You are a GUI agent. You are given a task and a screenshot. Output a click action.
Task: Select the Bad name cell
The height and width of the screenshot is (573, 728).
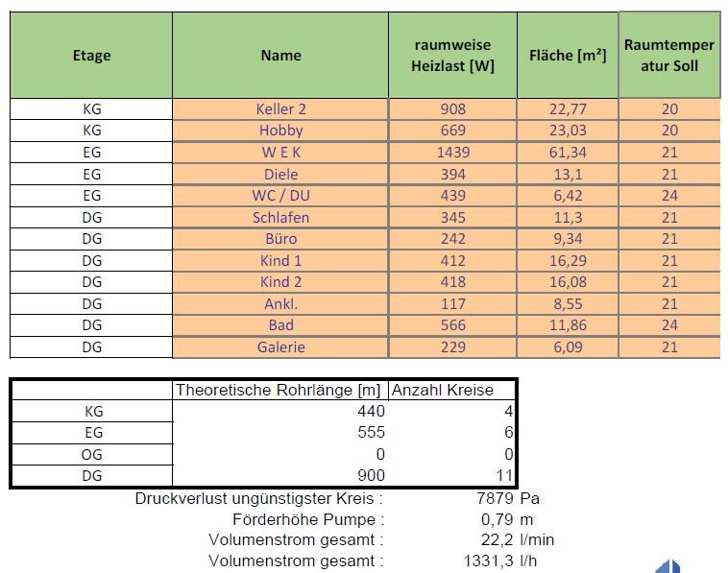(280, 325)
